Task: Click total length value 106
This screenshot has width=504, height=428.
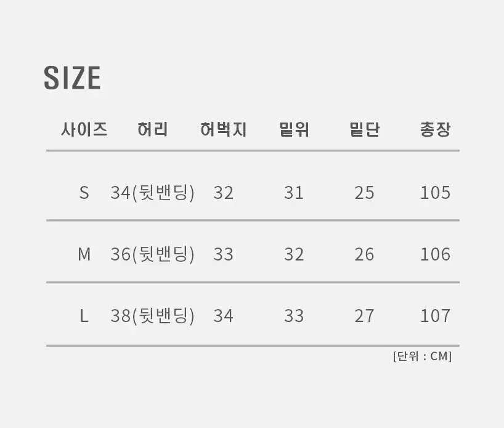Action: [x=435, y=254]
